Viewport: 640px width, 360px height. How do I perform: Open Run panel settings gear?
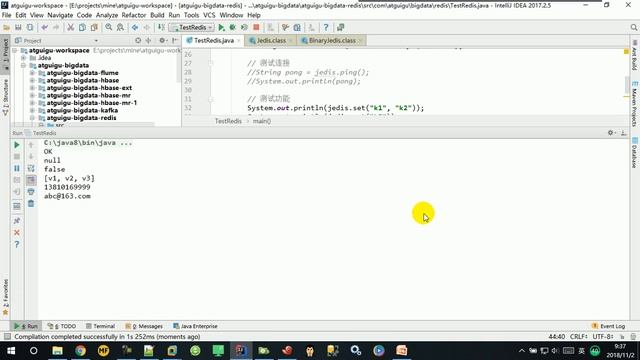(x=611, y=133)
